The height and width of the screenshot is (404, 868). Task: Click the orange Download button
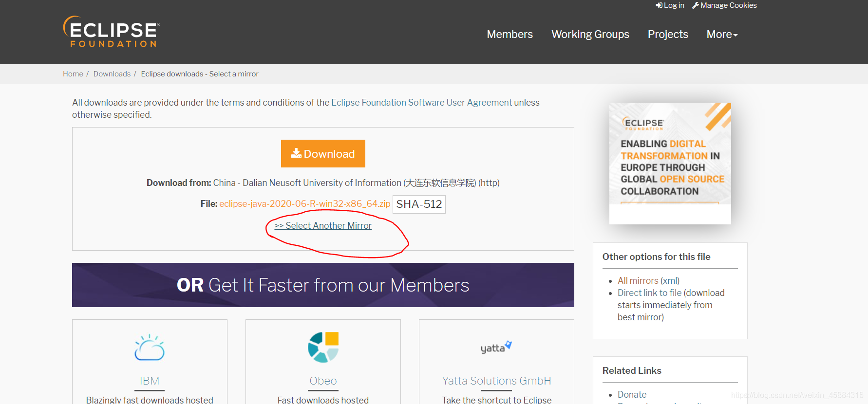pos(323,153)
